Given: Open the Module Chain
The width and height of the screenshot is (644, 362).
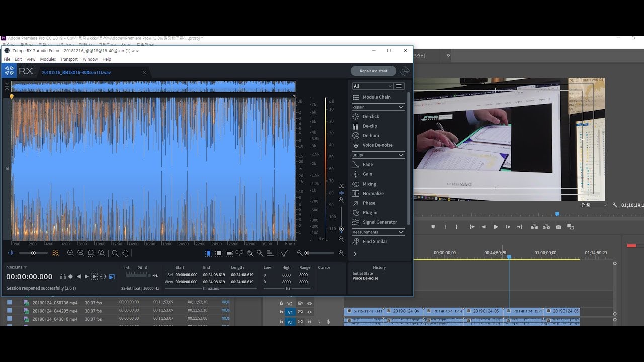Looking at the screenshot, I should coord(377,97).
